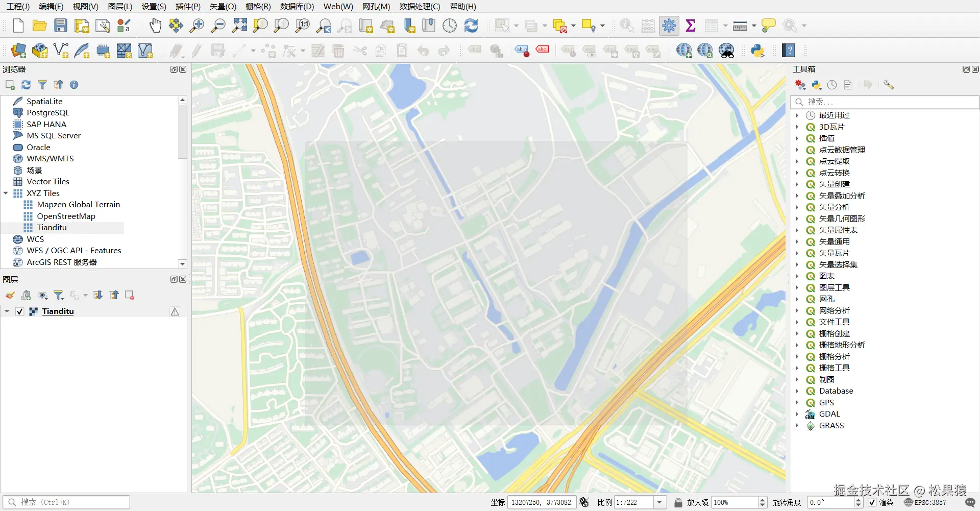The height and width of the screenshot is (511, 980).
Task: Click the browser panel filter icon
Action: tap(42, 85)
